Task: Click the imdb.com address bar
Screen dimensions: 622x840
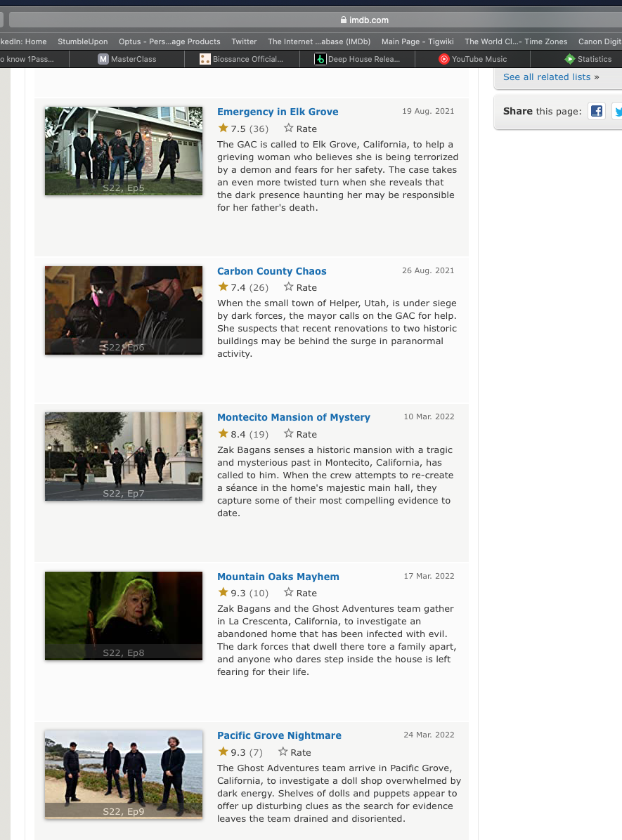Action: [316, 20]
